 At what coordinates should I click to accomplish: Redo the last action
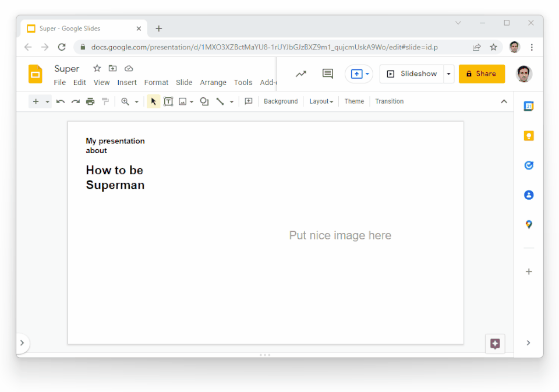tap(75, 102)
